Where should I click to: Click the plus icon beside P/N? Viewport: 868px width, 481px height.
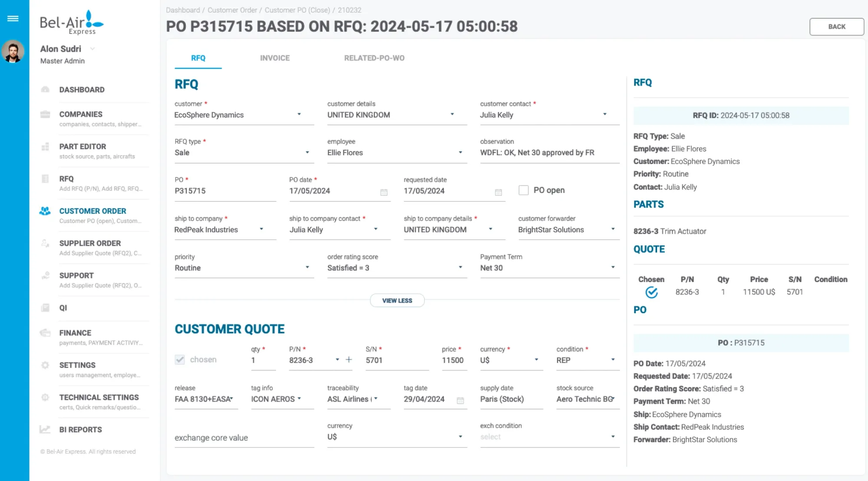349,360
